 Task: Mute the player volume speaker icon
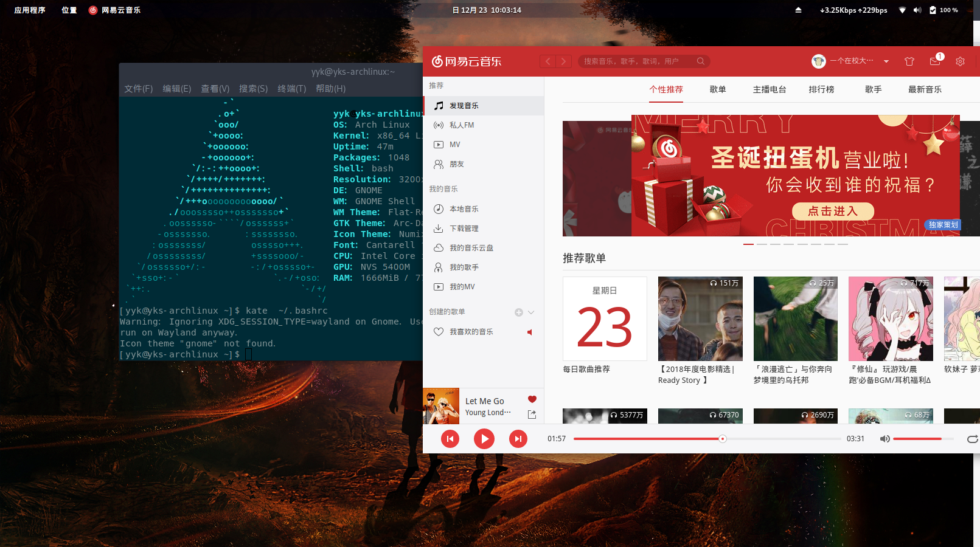coord(885,439)
